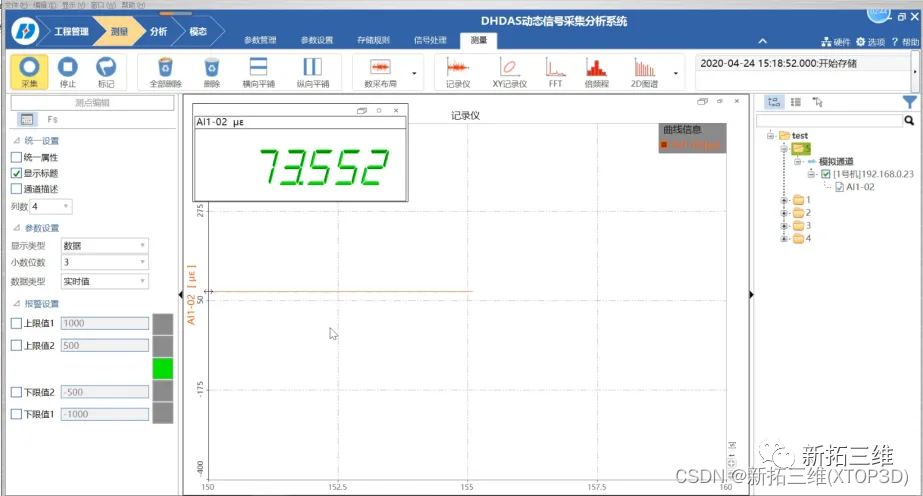Start acquisition with the 采集 button
The image size is (923, 496).
coord(29,72)
